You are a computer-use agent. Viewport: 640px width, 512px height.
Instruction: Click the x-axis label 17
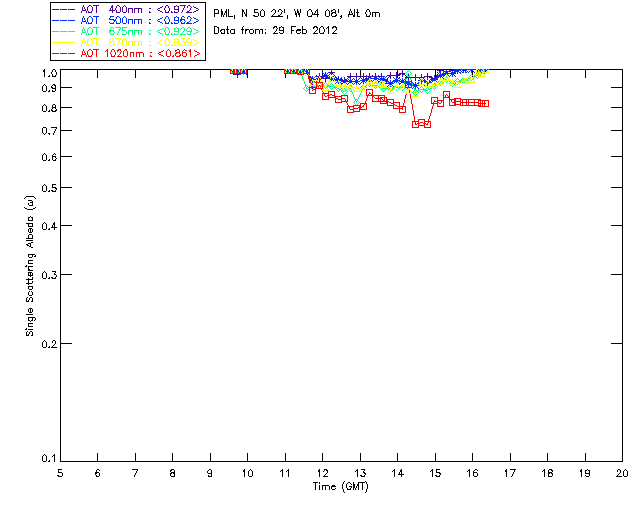pyautogui.click(x=510, y=473)
